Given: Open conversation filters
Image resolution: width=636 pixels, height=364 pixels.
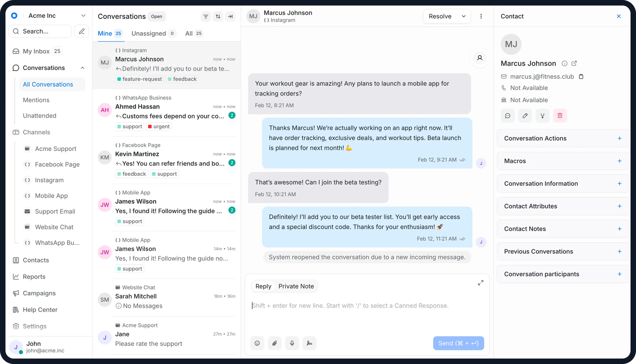Looking at the screenshot, I should (x=206, y=16).
